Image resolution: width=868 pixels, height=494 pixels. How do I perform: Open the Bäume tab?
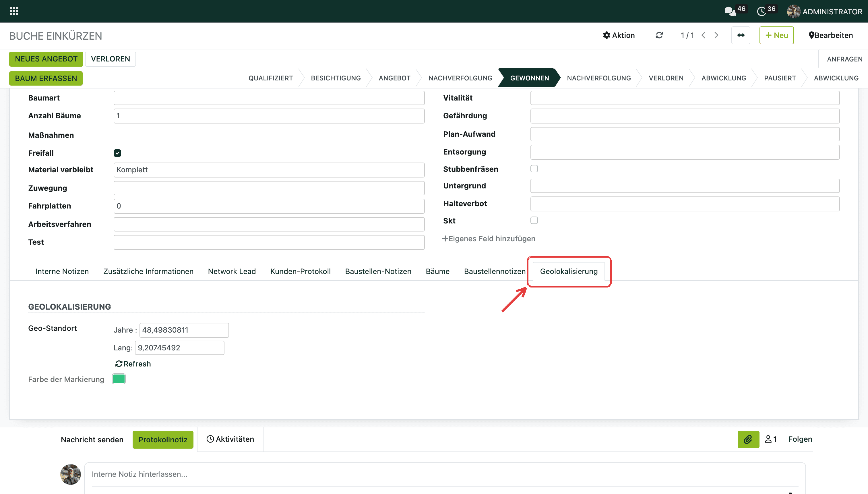[437, 271]
